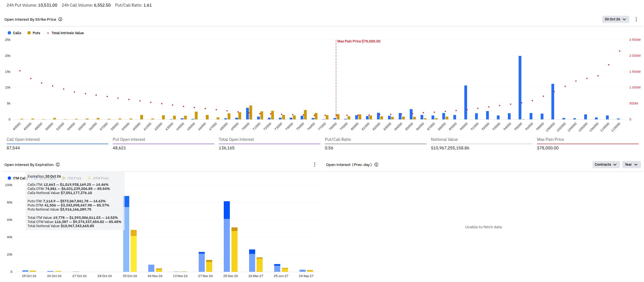Click the 25 Jun 27 calls bar
644x282 pixels.
[x=277, y=268]
